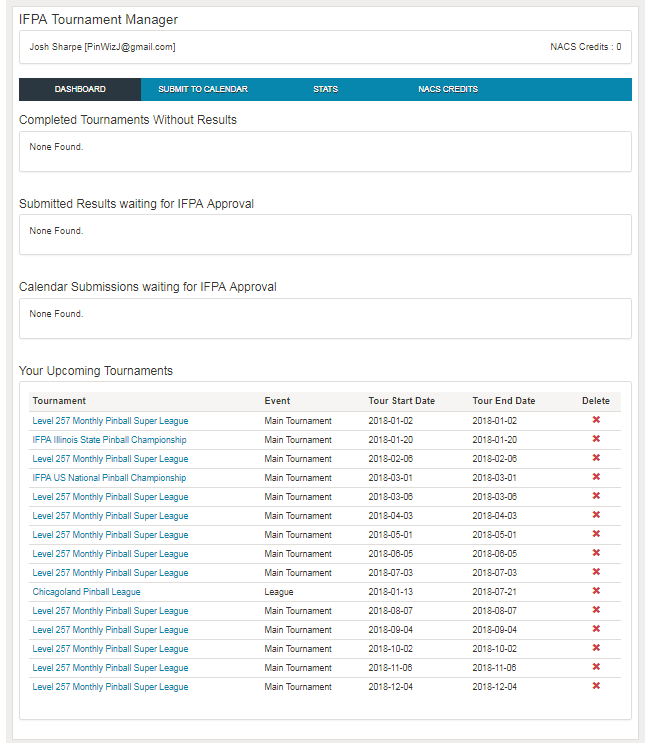
Task: Delete the IFPA US National Pinball Championship
Action: (x=596, y=477)
